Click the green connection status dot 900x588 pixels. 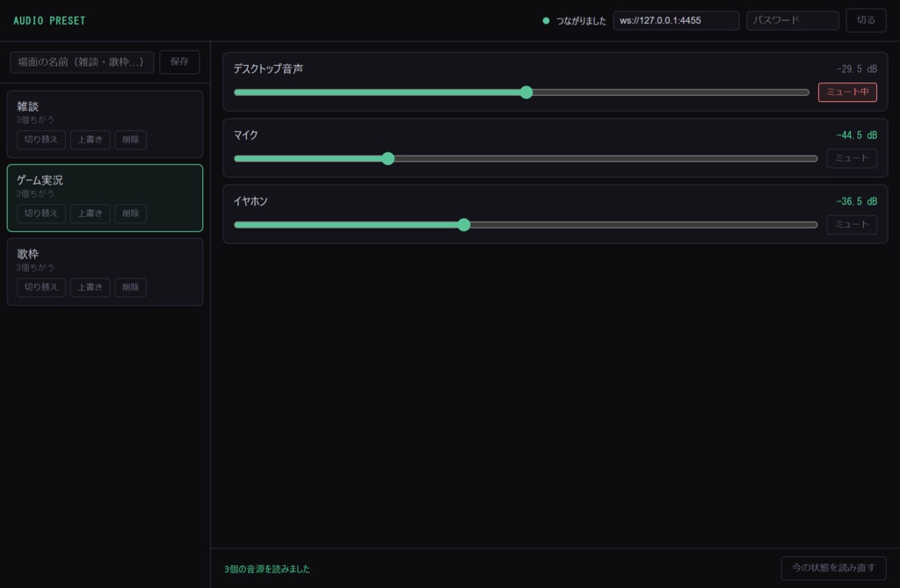click(546, 21)
